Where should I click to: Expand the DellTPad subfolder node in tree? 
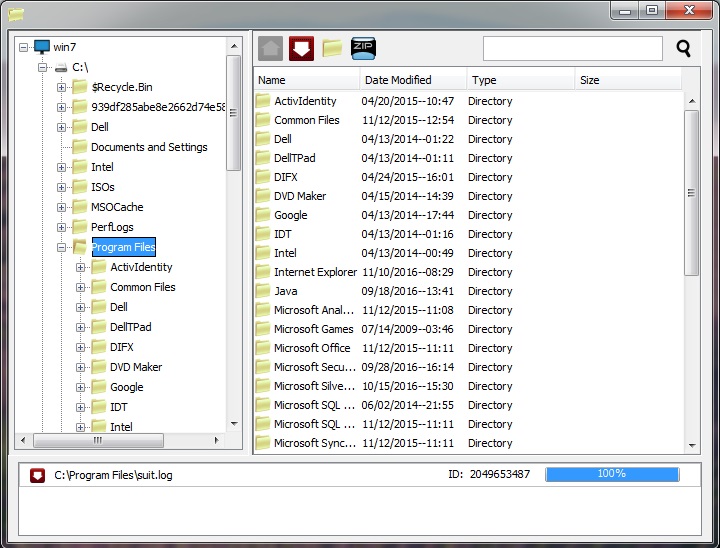[x=80, y=328]
